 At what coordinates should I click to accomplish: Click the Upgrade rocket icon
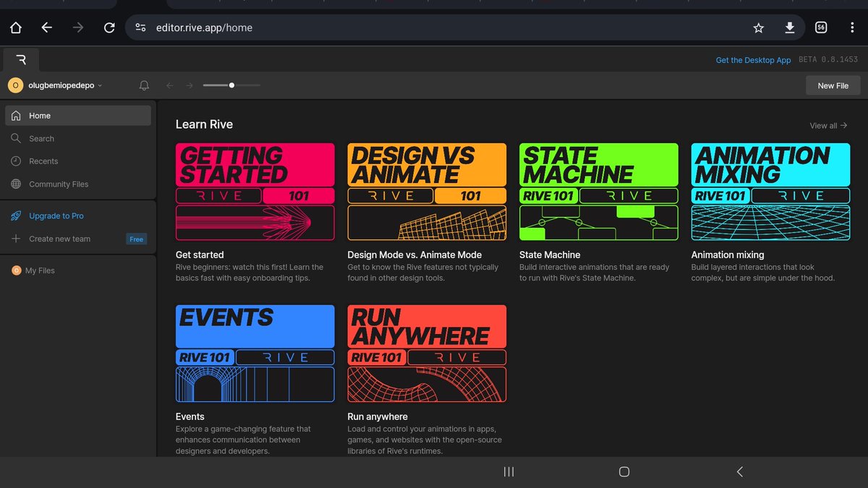click(x=16, y=215)
